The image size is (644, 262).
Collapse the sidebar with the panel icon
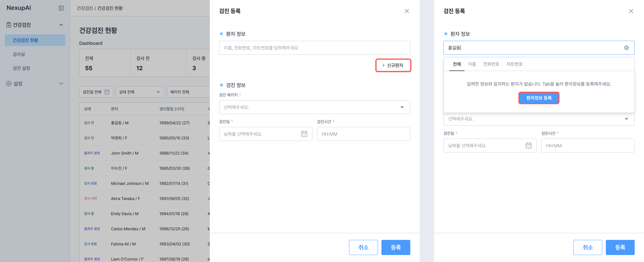[61, 8]
